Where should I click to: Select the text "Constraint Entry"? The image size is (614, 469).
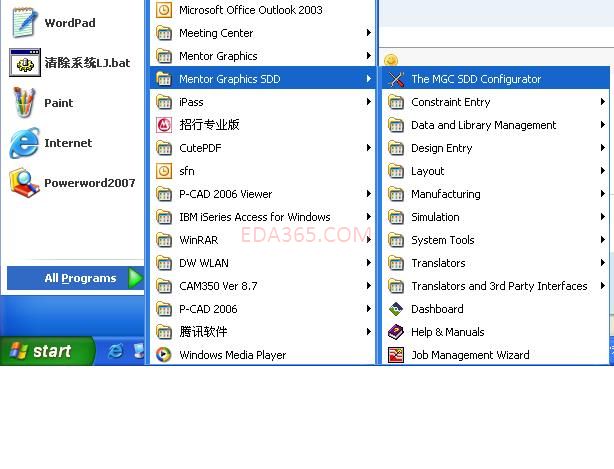451,102
